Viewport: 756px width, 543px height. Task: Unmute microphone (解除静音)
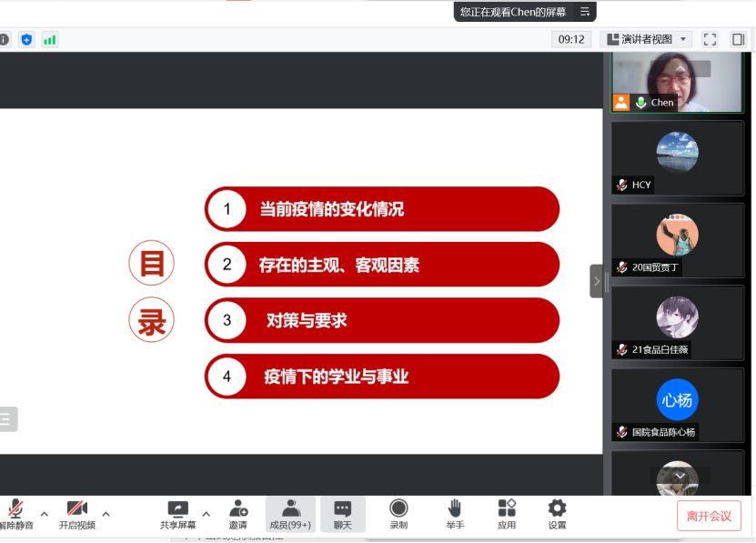[15, 514]
